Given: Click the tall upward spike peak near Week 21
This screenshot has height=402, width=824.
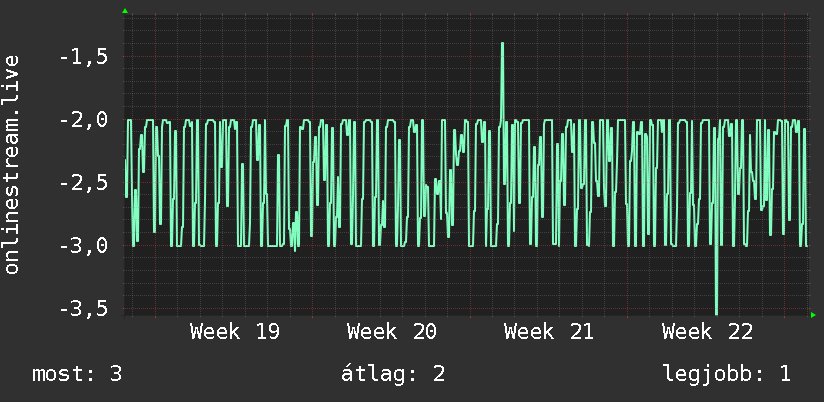Looking at the screenshot, I should (502, 44).
